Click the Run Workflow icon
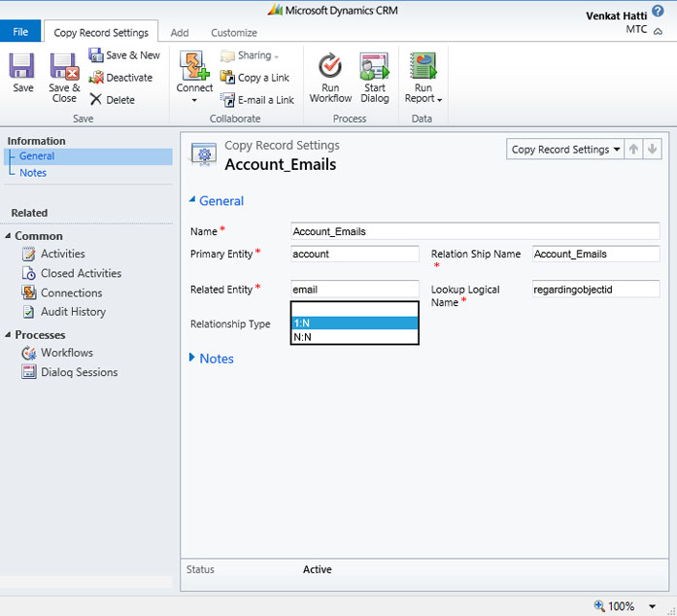Viewport: 677px width, 616px height. pos(330,67)
